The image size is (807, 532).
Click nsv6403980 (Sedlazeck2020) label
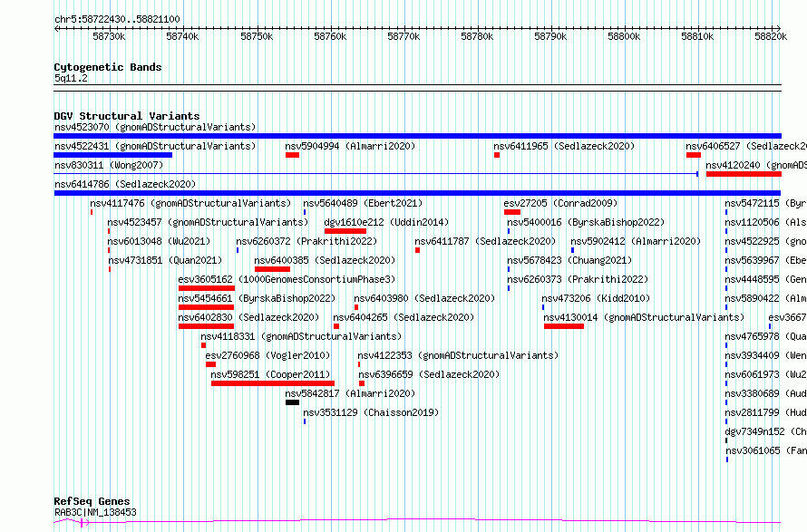pos(424,298)
